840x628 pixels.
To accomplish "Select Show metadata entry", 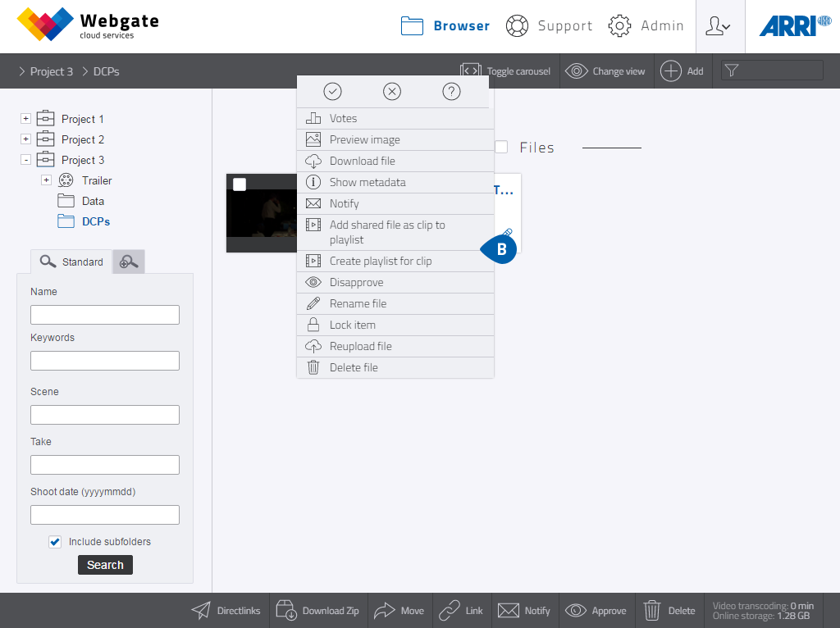I will tap(395, 183).
